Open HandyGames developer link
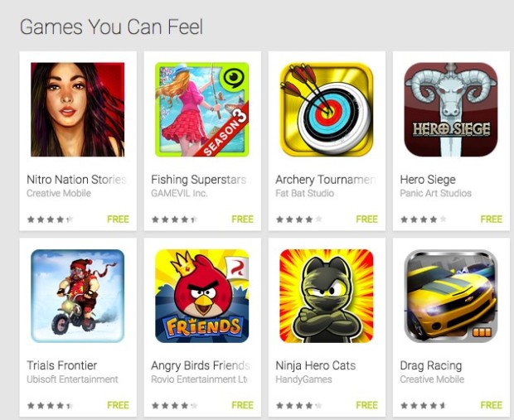Viewport: 514px width, 420px height. (x=303, y=379)
